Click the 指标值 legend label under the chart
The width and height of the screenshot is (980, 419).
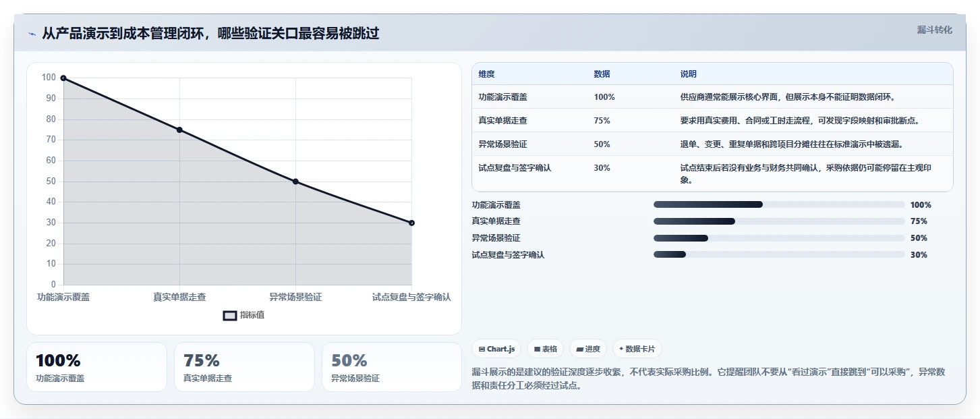pos(252,315)
